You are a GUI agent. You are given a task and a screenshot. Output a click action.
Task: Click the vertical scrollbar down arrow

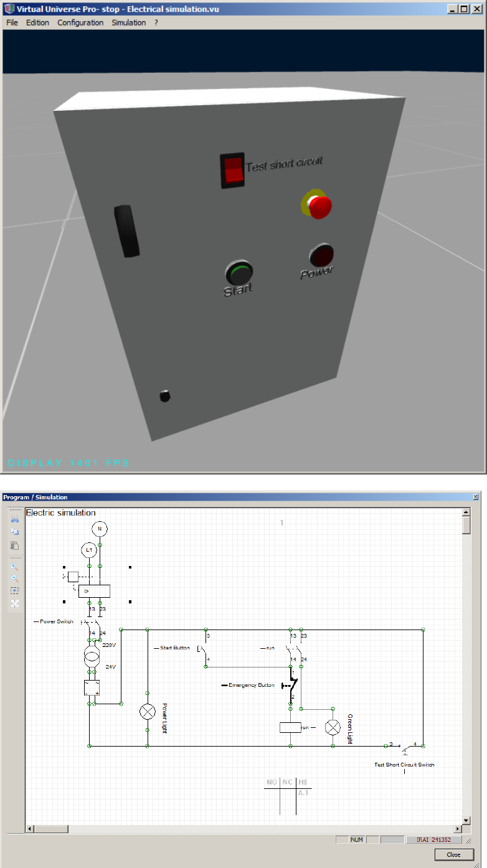(466, 821)
